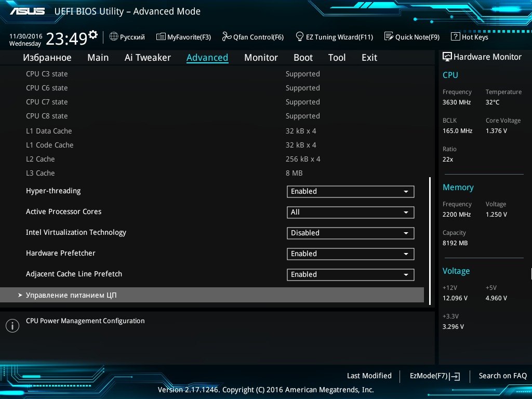Click the 11/30/2016 date
Screen dimensions: 532x399
[26, 36]
